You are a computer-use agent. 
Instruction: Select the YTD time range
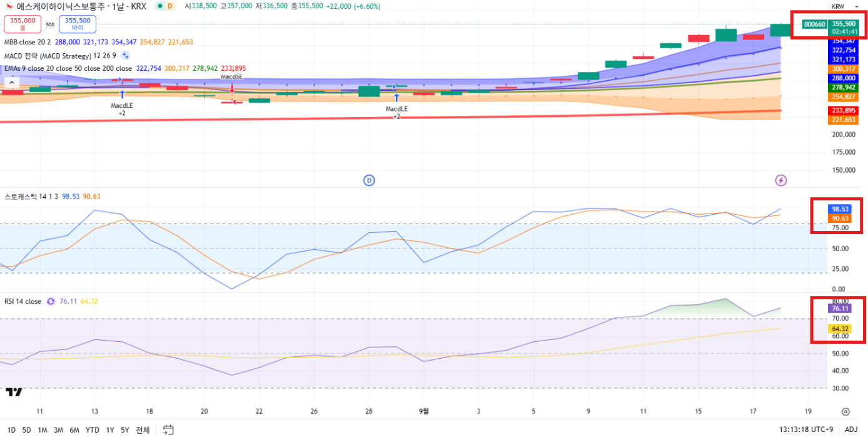[92, 429]
